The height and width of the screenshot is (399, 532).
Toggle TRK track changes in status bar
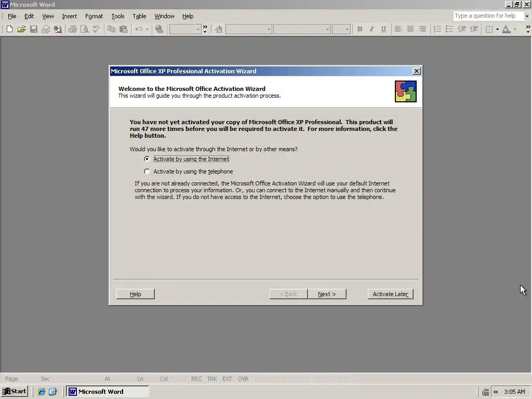click(x=212, y=379)
